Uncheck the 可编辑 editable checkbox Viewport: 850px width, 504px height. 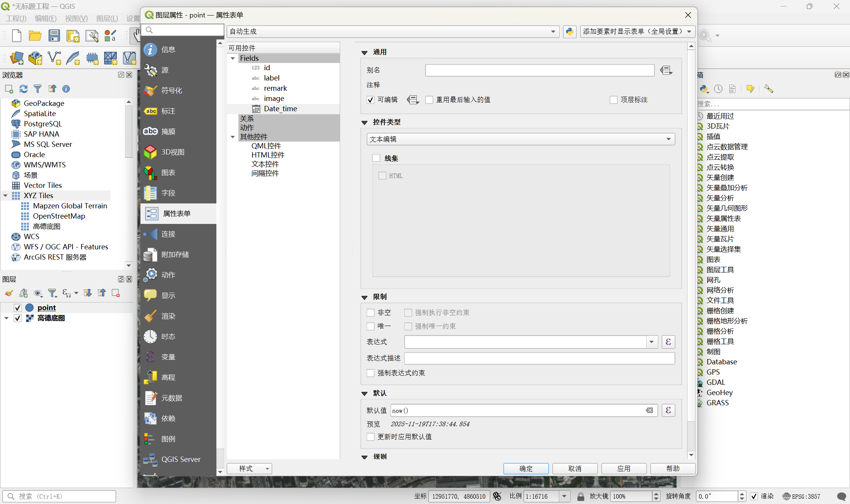tap(371, 100)
